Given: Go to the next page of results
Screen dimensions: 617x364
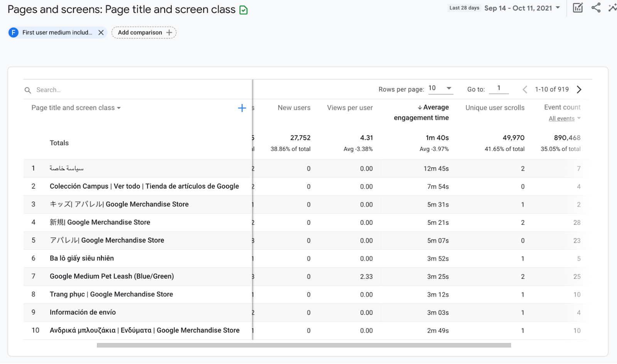Looking at the screenshot, I should click(579, 89).
